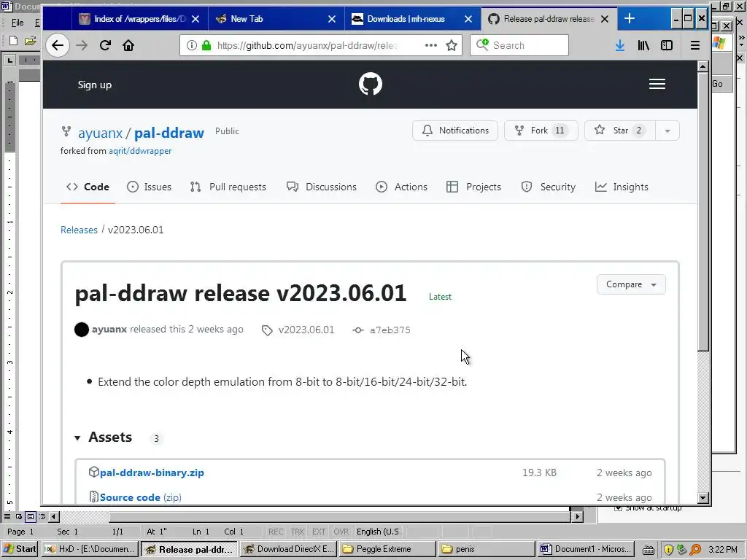Switch to HxD window in taskbar
The width and height of the screenshot is (747, 560).
[90, 549]
